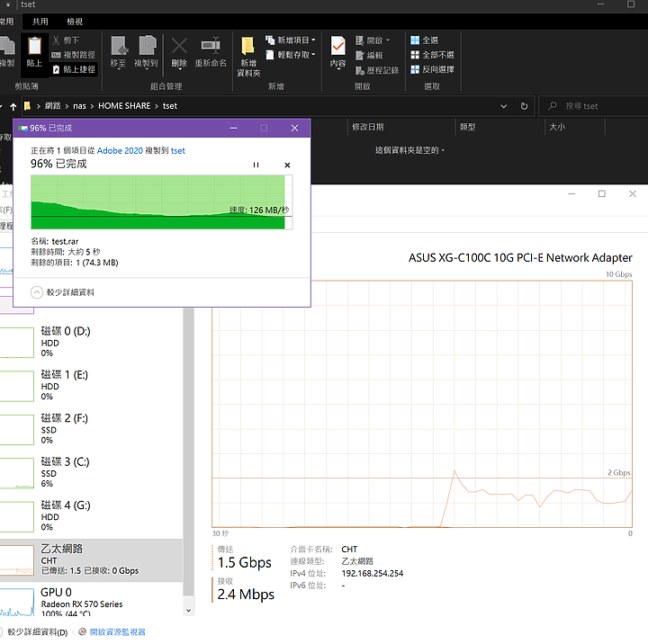The image size is (648, 644).
Task: Open the Copy to (複製到) ribbon button
Action: click(146, 52)
